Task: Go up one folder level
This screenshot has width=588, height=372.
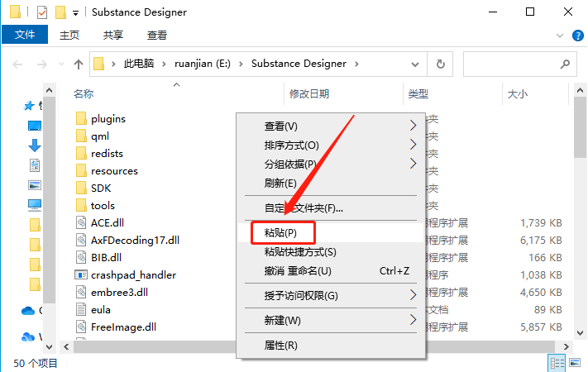Action: pos(78,64)
